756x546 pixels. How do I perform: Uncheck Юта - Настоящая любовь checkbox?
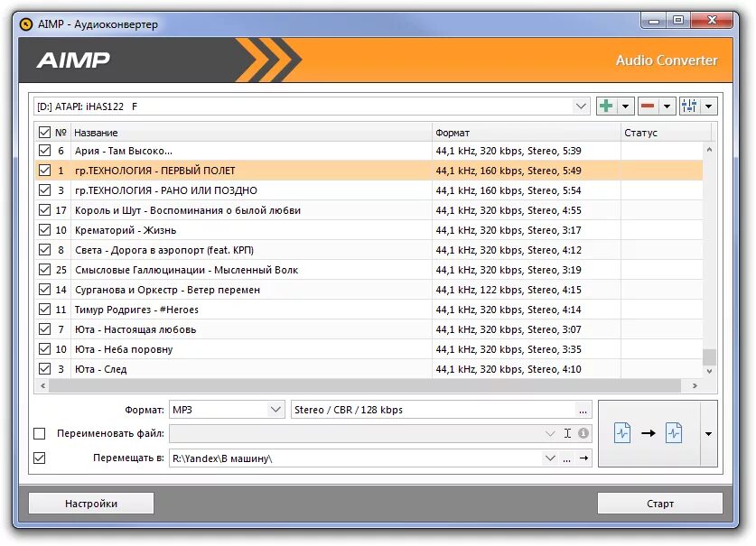coord(44,329)
